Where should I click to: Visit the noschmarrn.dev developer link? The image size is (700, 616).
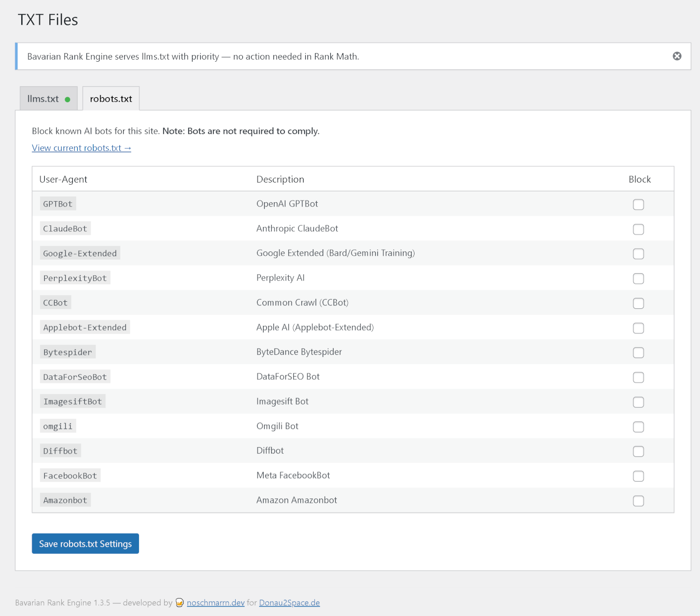coord(215,602)
